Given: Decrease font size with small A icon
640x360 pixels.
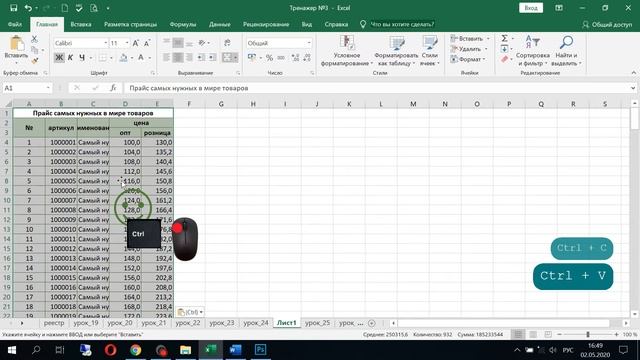Looking at the screenshot, I should (x=147, y=43).
